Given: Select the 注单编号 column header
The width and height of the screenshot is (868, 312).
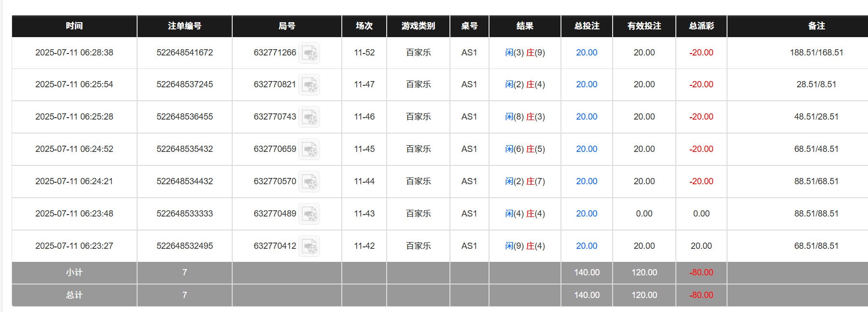Looking at the screenshot, I should pos(184,26).
